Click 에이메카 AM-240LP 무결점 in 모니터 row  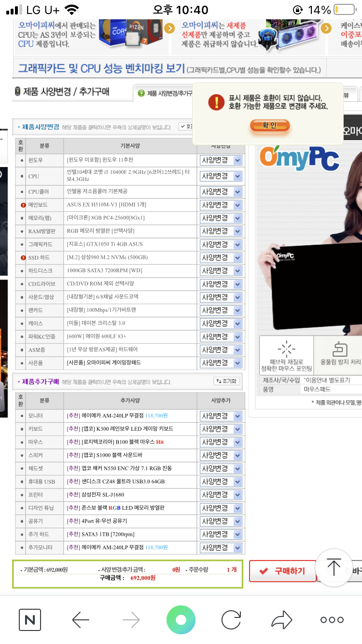(x=112, y=415)
